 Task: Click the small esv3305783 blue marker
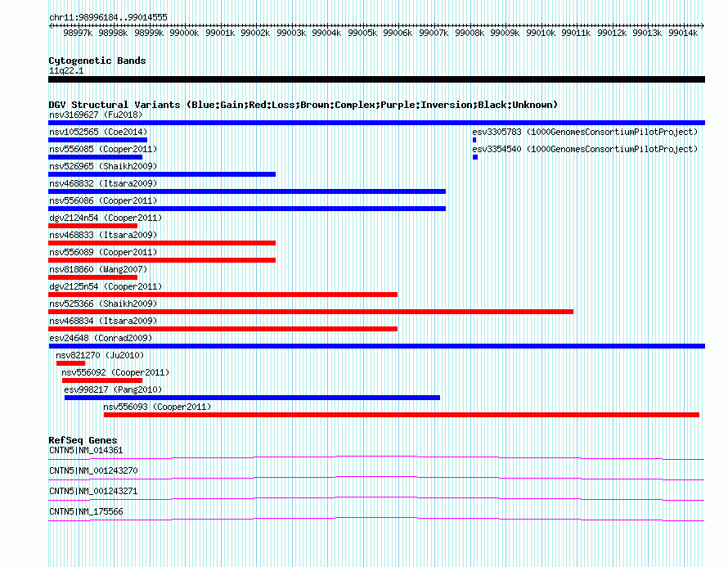click(x=474, y=140)
